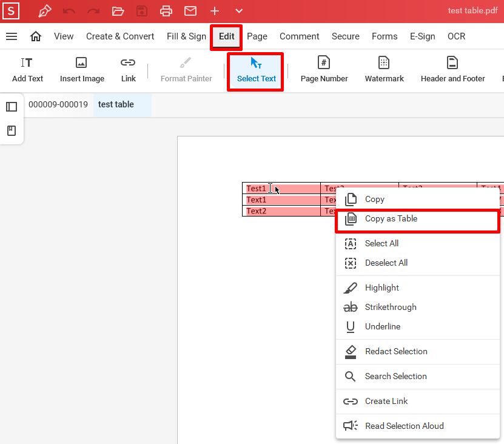504x444 pixels.
Task: Open the bookmarks panel icon
Action: tap(12, 130)
